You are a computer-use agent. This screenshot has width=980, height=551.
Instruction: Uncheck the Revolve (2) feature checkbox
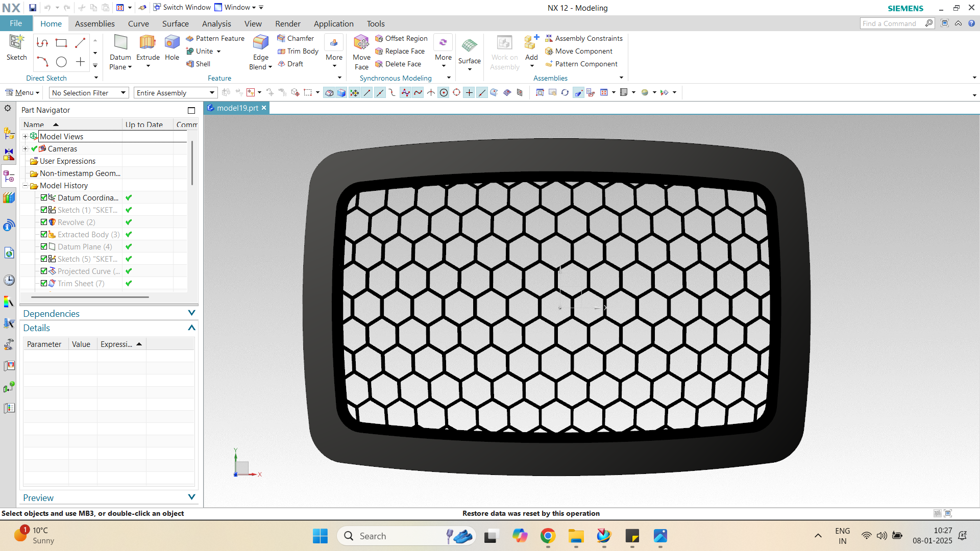(x=44, y=222)
